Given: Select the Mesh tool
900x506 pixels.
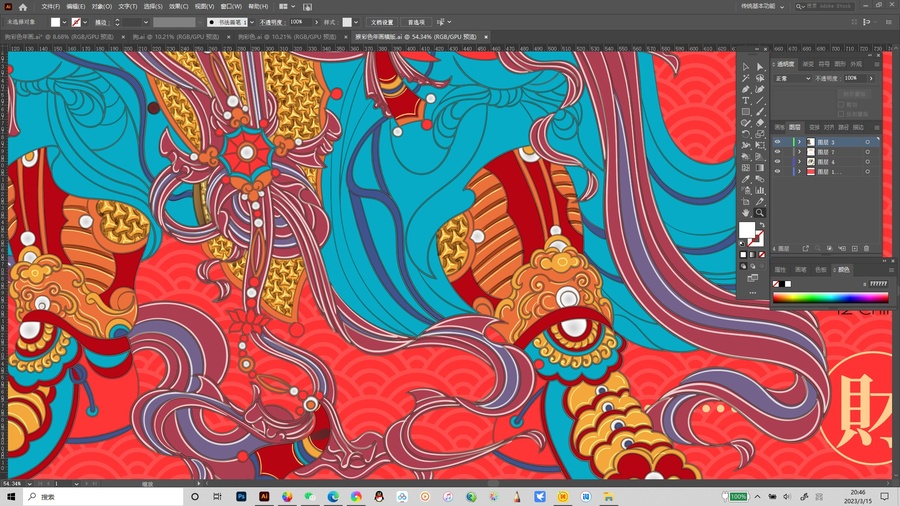Looking at the screenshot, I should tap(746, 168).
